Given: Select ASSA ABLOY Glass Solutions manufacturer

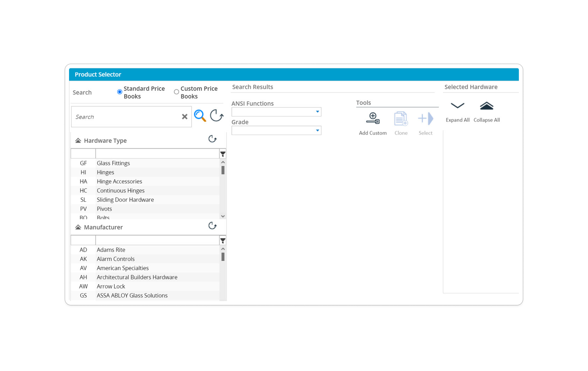Looking at the screenshot, I should (x=145, y=296).
